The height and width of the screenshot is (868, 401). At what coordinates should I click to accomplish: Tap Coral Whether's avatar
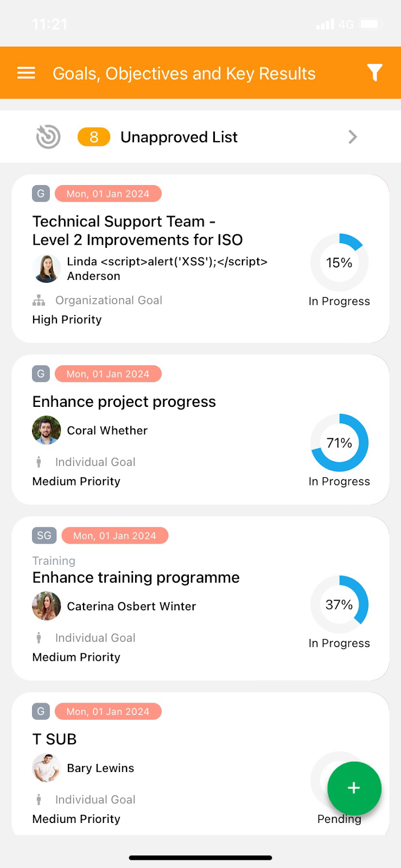coord(47,430)
